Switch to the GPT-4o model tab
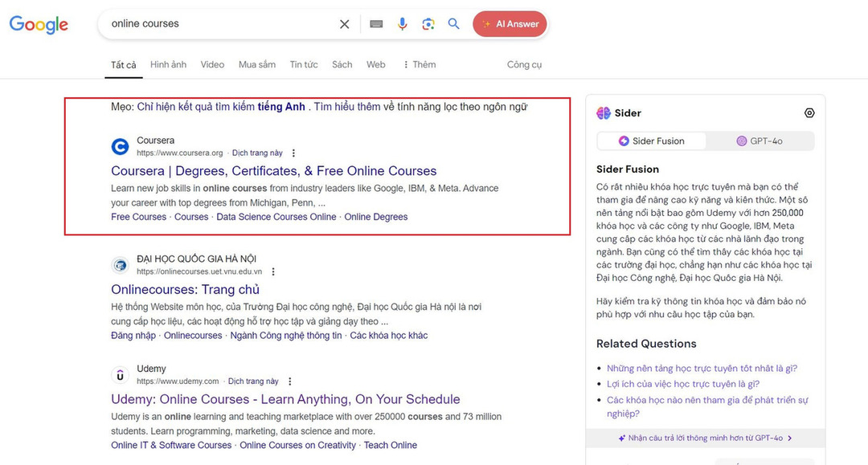868x465 pixels. [x=759, y=141]
